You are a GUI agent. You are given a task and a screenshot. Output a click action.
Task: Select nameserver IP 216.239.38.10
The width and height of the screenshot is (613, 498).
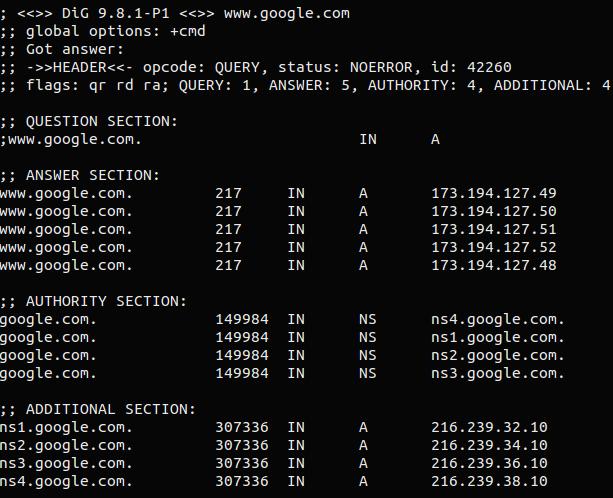click(x=489, y=481)
